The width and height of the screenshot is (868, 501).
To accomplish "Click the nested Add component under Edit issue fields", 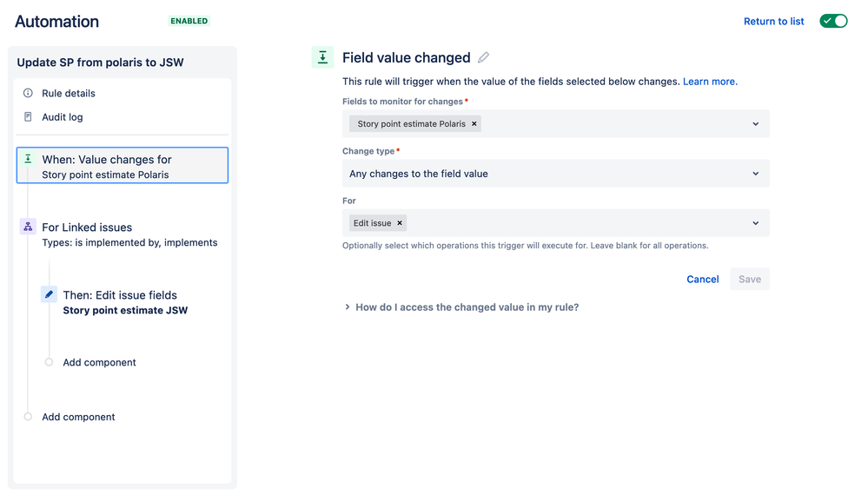I will 99,362.
